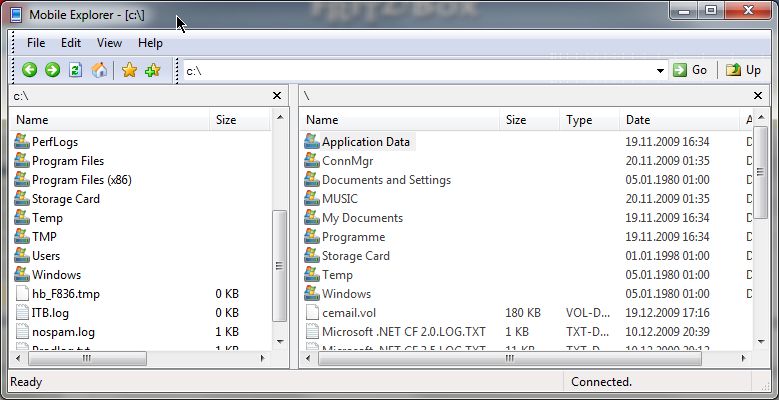The image size is (779, 400).
Task: Click the Program Files (x86) folder icon
Action: (22, 179)
